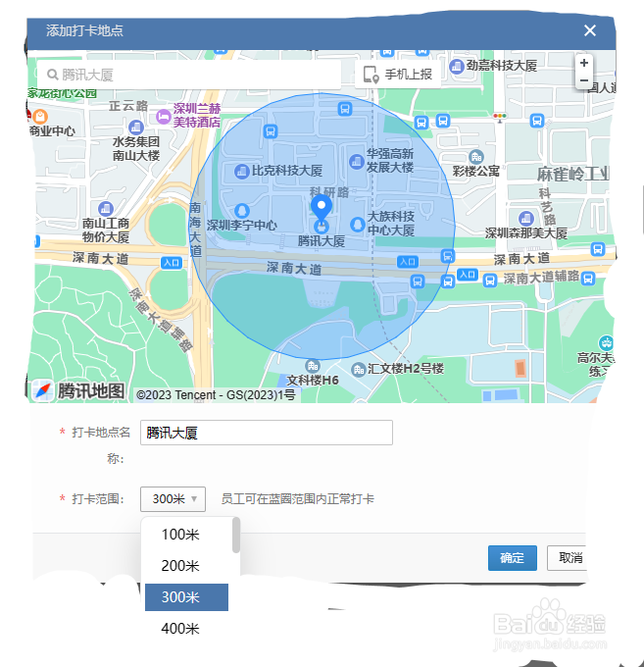Click the blue location pin at 腾讯大厦
This screenshot has height=667, width=644.
pyautogui.click(x=322, y=207)
